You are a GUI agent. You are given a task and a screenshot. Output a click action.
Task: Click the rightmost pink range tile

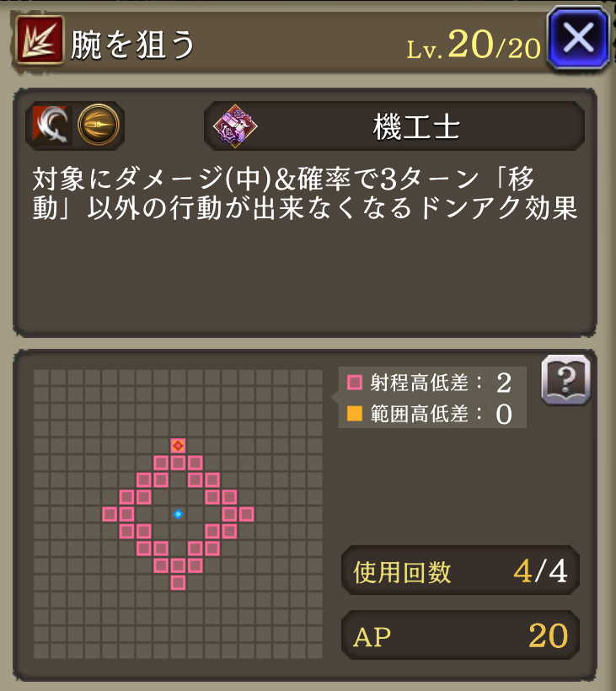click(x=247, y=514)
